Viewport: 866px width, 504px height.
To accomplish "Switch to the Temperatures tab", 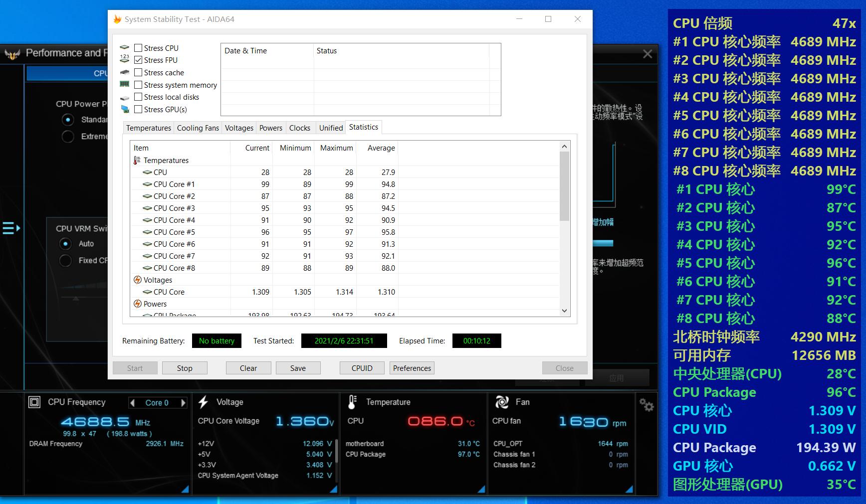I will tap(148, 128).
